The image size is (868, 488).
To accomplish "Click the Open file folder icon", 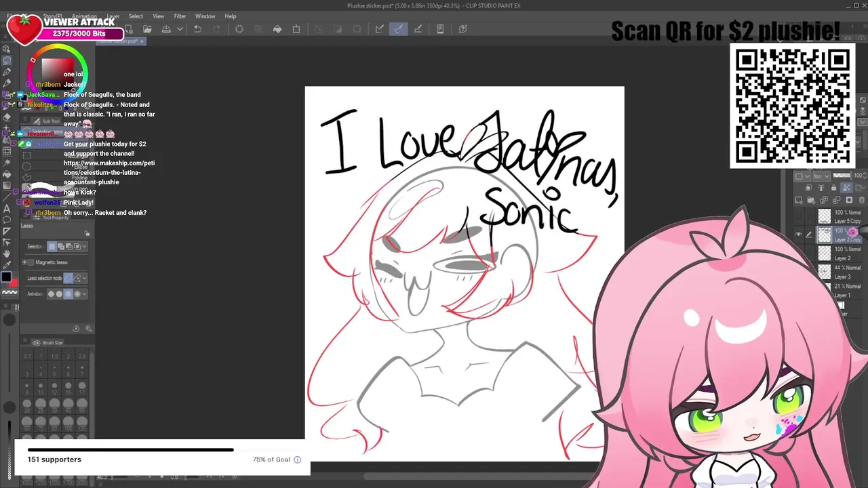I will tap(147, 28).
